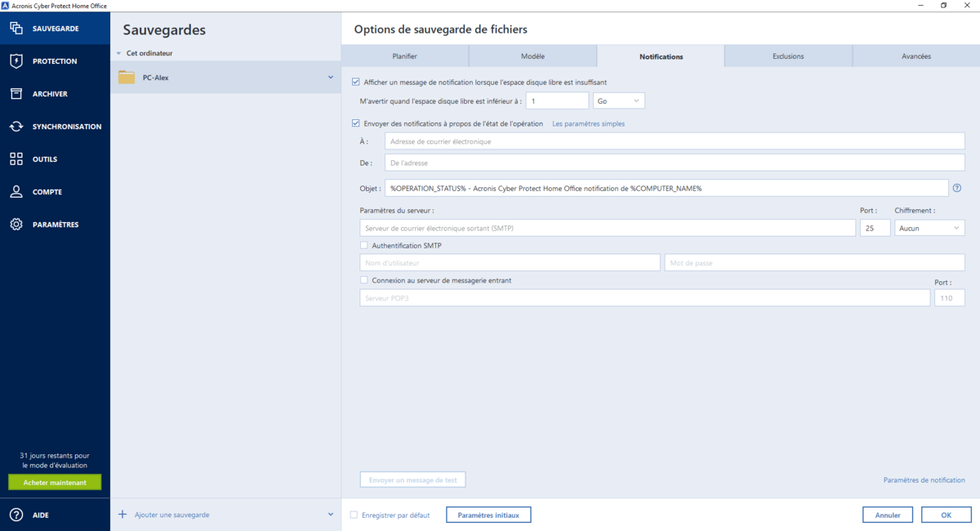Click the plus icon for Ajouter une sauvegarde
The width and height of the screenshot is (980, 531).
[122, 515]
